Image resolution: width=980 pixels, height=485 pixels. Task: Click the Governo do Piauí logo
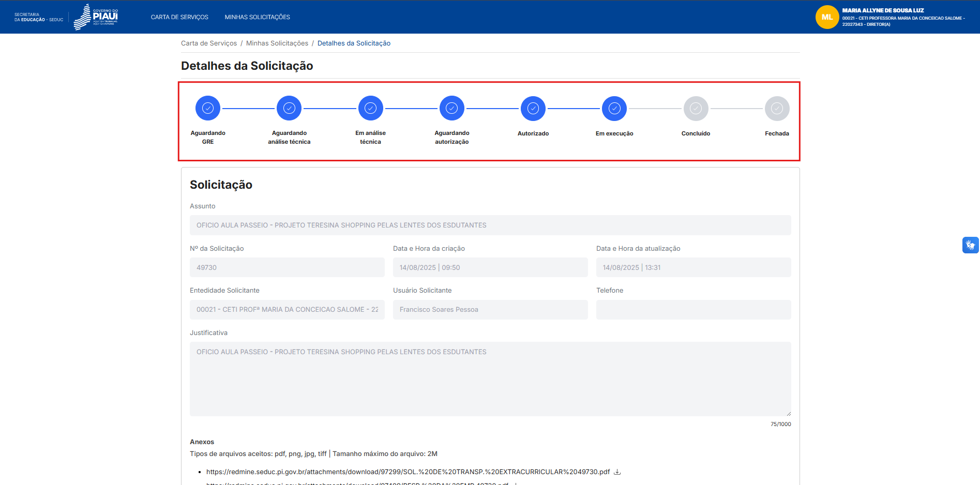click(x=96, y=17)
